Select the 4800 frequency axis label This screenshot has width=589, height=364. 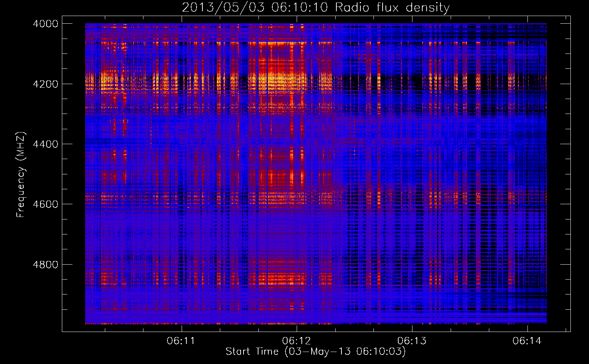pos(45,264)
